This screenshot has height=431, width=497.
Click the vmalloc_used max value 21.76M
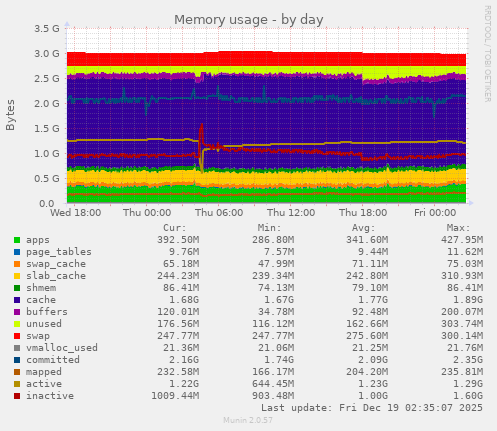click(465, 348)
